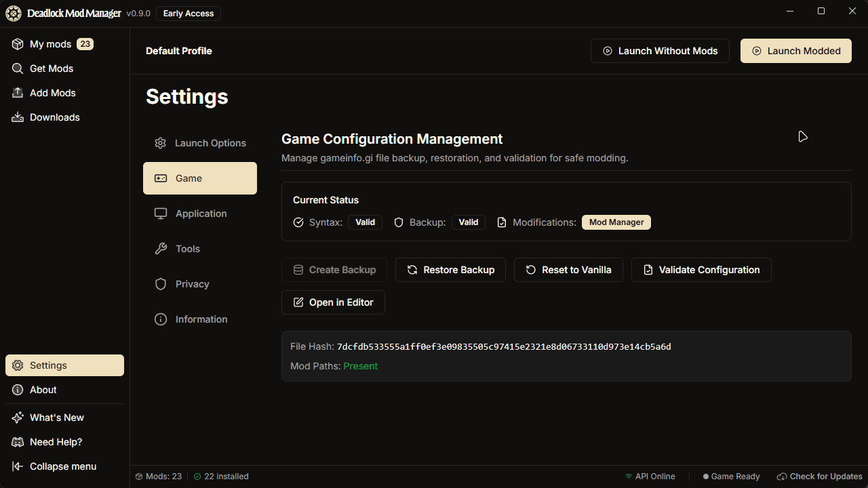Open gameinfo.gi in Editor
The image size is (868, 488).
pyautogui.click(x=333, y=302)
